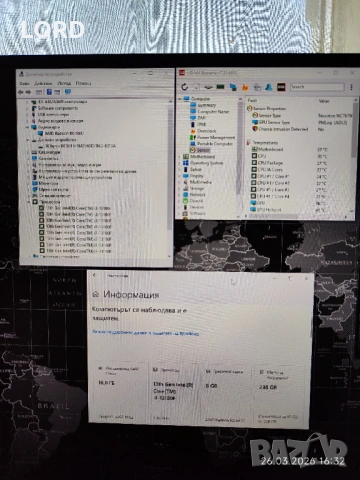Select AMD Radeon RX display adapter
Screen dimensions: 360x480
(65, 133)
